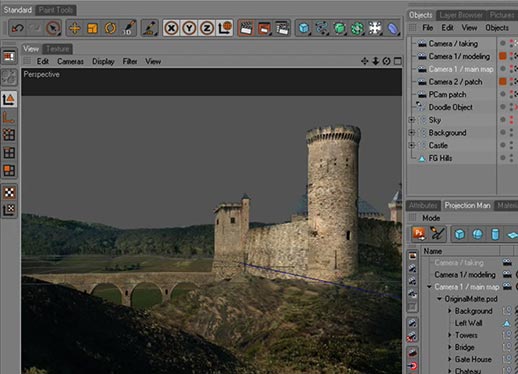
Task: Select the 3D paint brush tool
Action: coord(129,28)
